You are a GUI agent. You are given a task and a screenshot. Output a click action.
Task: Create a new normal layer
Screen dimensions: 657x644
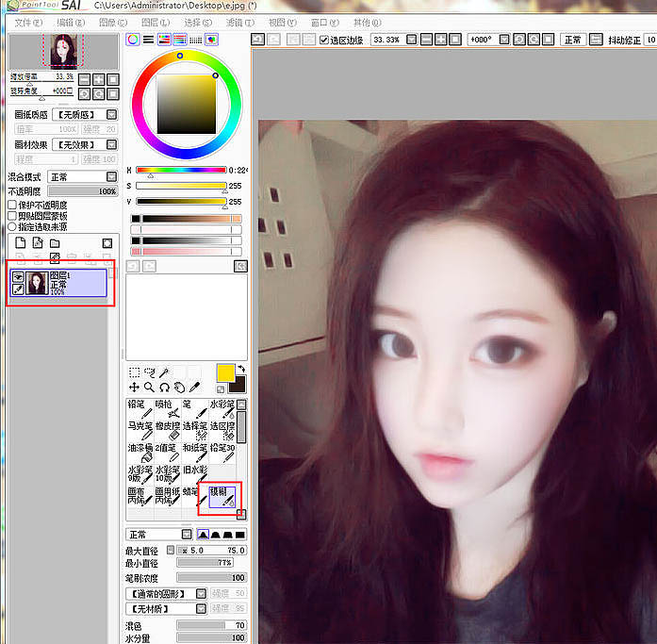coord(21,243)
